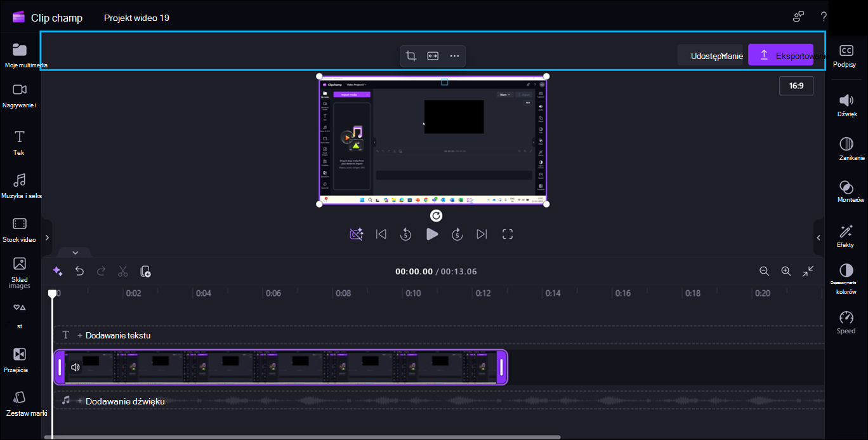Screen dimensions: 868x440
Task: Click the help question mark icon
Action: (x=824, y=17)
